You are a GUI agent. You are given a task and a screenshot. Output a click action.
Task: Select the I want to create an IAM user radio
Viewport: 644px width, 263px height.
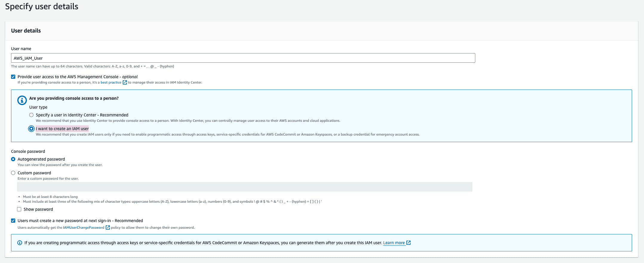tap(31, 129)
